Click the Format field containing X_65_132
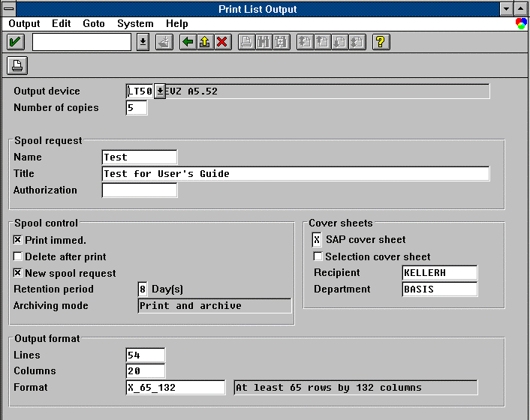Screen dimensions: 530x420 point(175,388)
